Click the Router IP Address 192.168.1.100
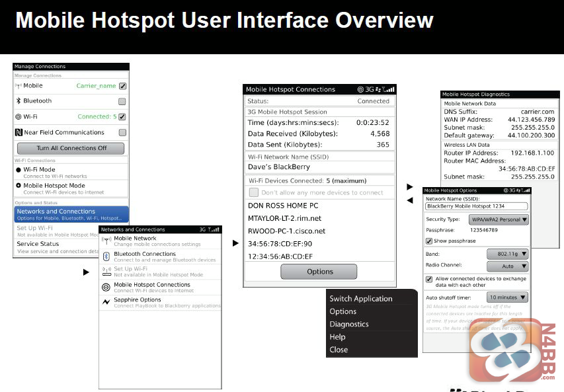The height and width of the screenshot is (392, 564). (532, 153)
